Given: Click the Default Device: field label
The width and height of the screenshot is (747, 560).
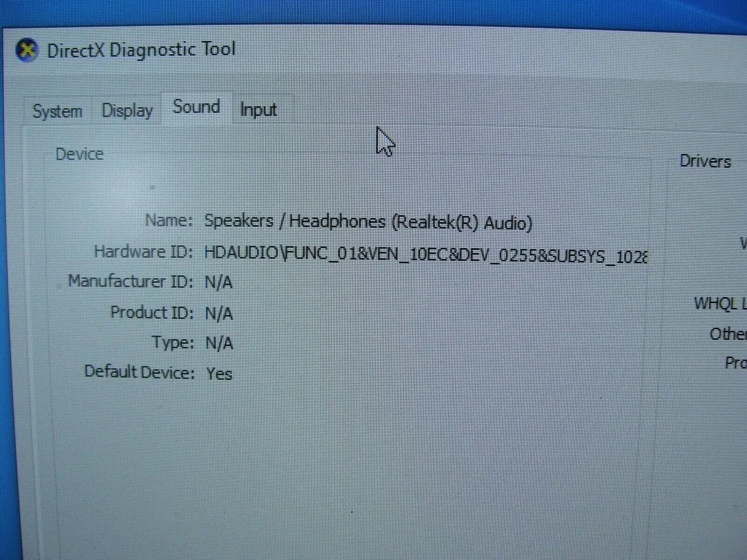Looking at the screenshot, I should click(139, 372).
